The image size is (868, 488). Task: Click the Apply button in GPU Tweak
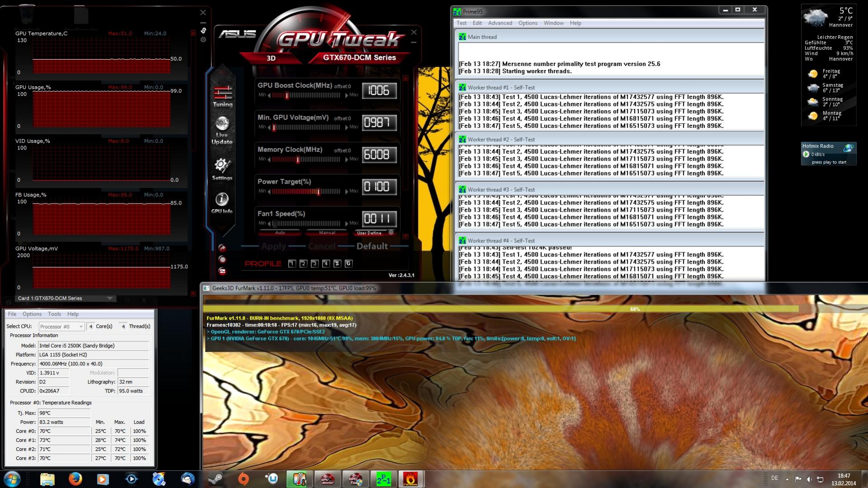(x=274, y=246)
